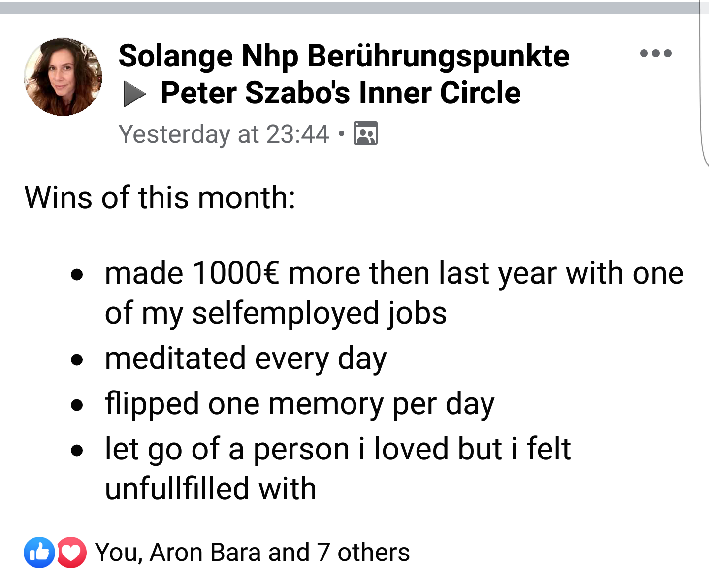Click the 'flipped one memory per day' bullet
709x588 pixels.
[299, 404]
